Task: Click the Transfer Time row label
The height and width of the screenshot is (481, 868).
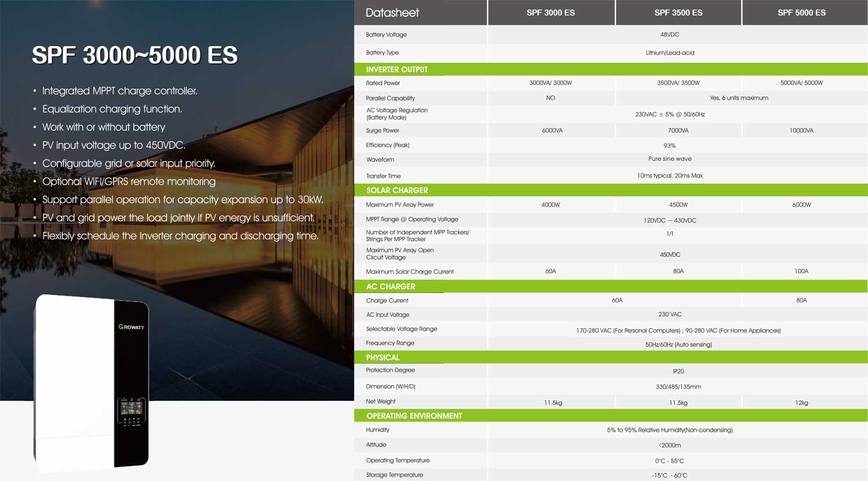Action: tap(383, 176)
